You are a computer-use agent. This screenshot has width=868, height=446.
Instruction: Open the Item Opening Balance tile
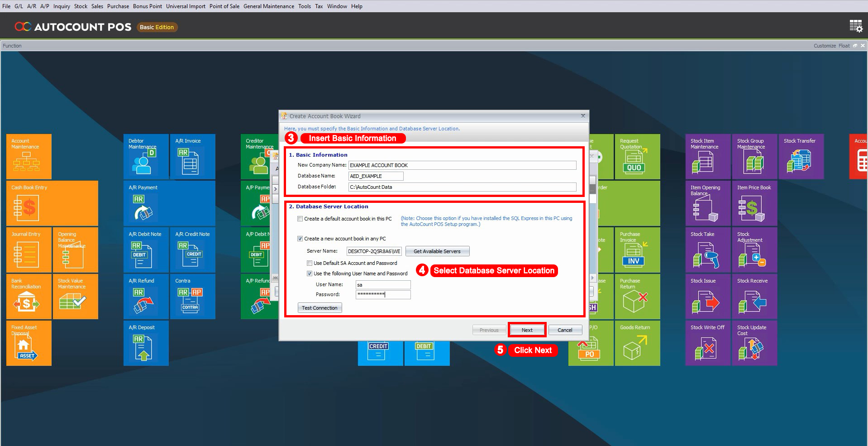(708, 203)
